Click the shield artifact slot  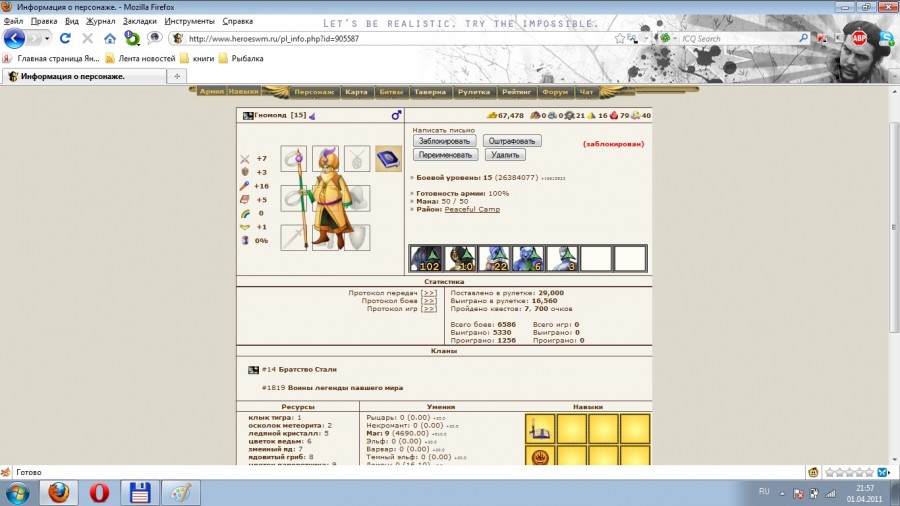pyautogui.click(x=357, y=237)
